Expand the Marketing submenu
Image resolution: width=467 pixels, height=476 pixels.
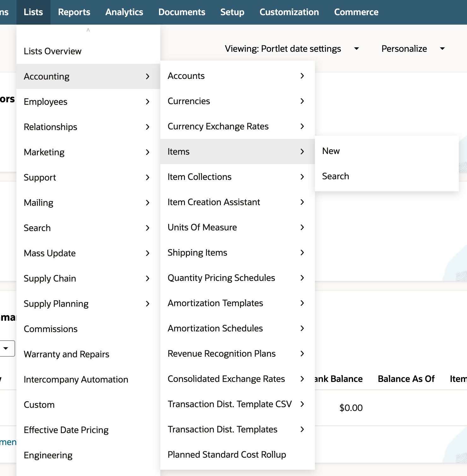point(88,152)
